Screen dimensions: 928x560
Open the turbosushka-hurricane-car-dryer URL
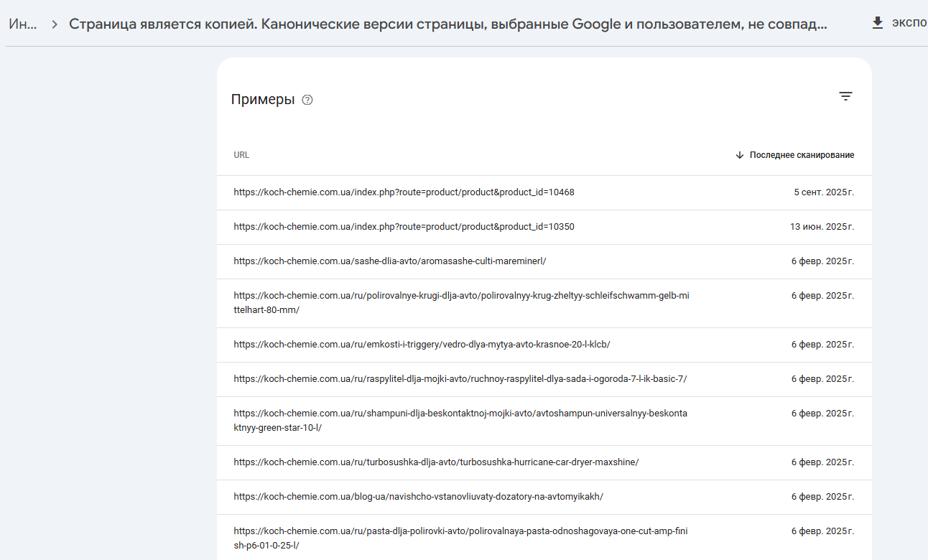click(436, 462)
